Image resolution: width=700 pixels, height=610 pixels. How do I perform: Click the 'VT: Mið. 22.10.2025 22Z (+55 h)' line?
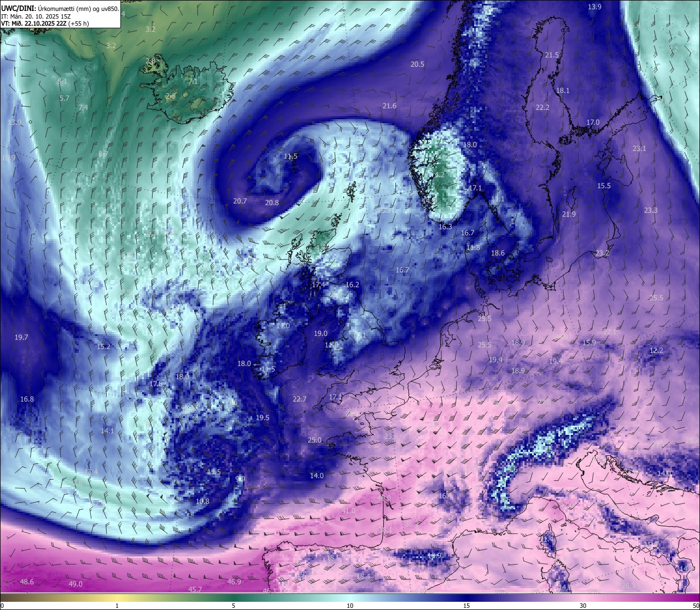tap(45, 24)
